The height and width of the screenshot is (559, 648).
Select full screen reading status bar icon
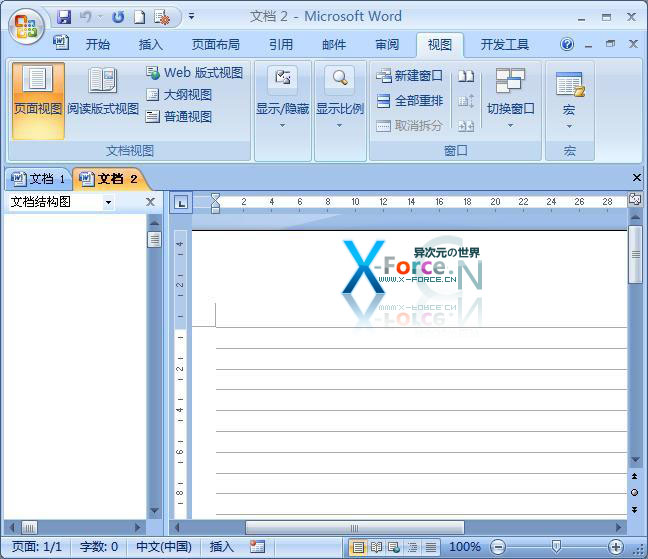coord(376,547)
